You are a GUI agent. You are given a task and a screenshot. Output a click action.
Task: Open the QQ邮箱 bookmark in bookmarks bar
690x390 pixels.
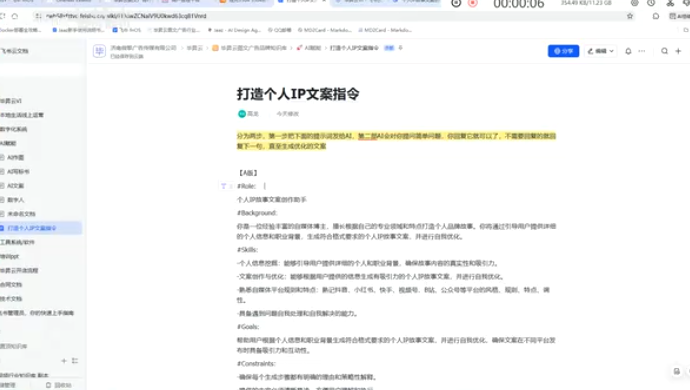[280, 30]
